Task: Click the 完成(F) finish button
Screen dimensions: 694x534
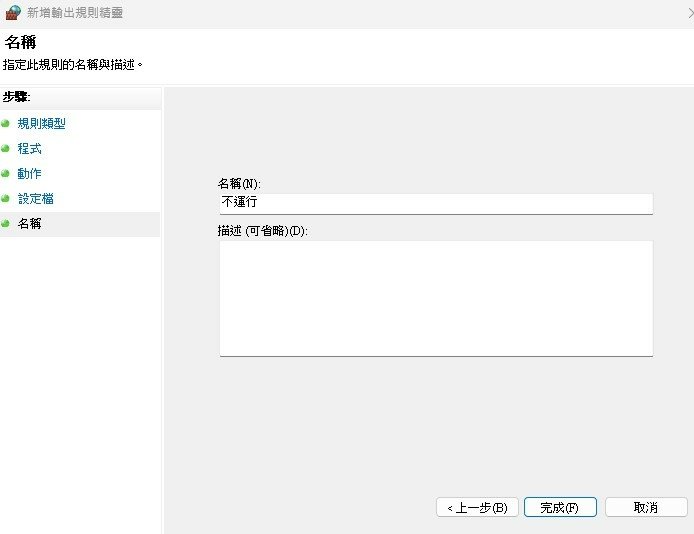Action: (560, 507)
